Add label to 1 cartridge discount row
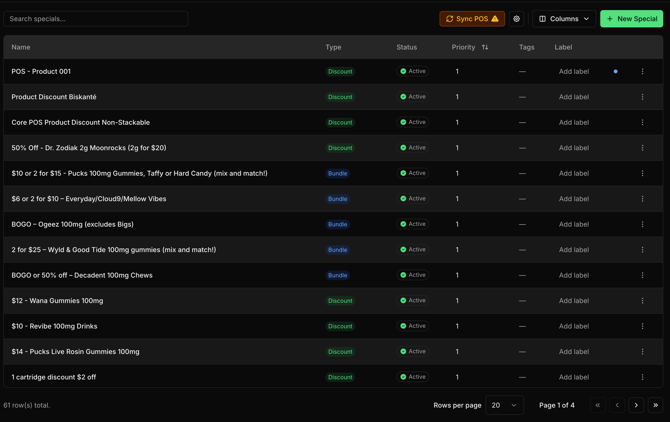This screenshot has height=422, width=670. [x=574, y=377]
